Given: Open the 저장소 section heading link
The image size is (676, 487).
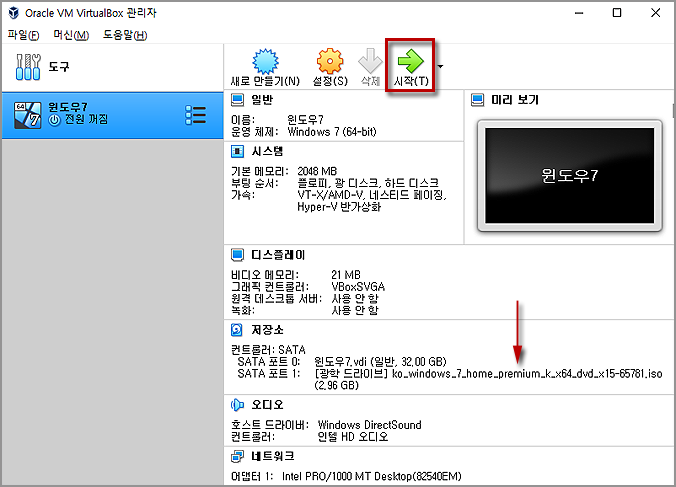Looking at the screenshot, I should (x=267, y=330).
